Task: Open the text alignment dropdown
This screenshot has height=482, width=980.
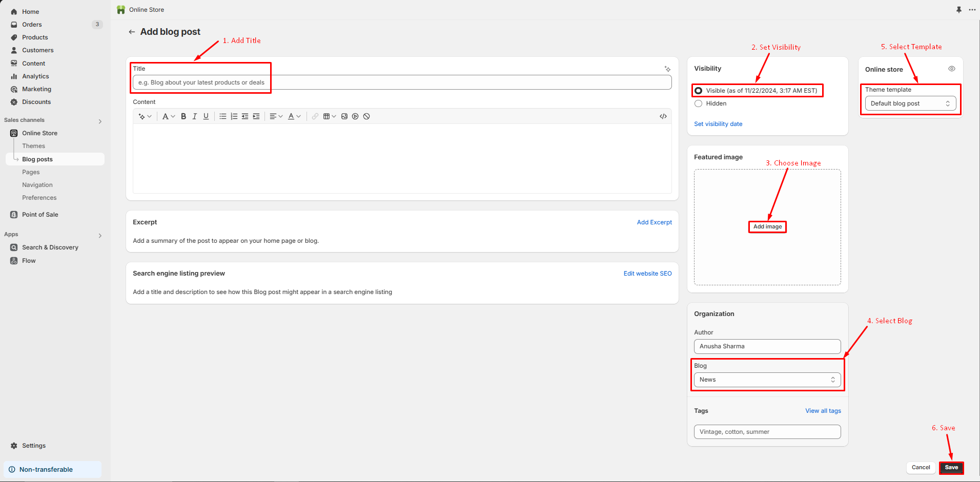Action: (x=276, y=116)
